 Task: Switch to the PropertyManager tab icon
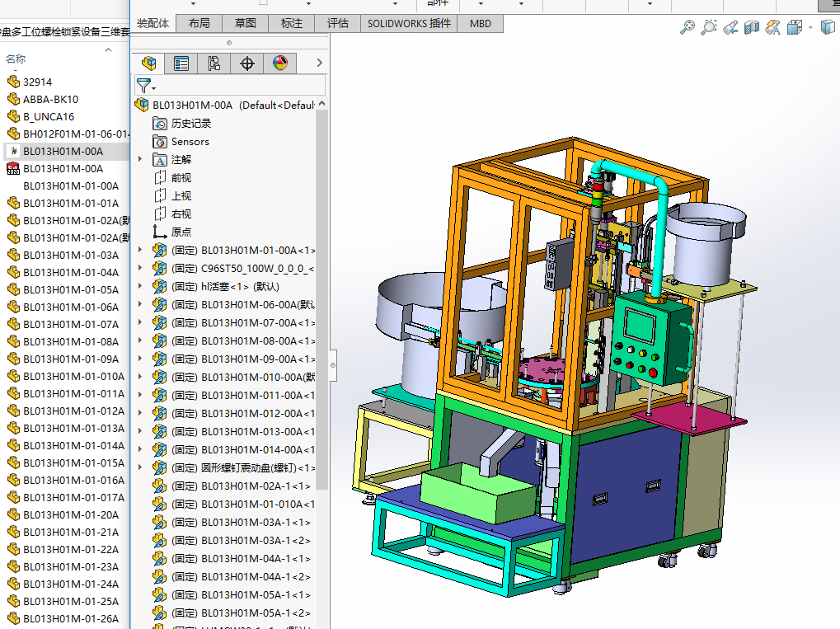(x=181, y=63)
